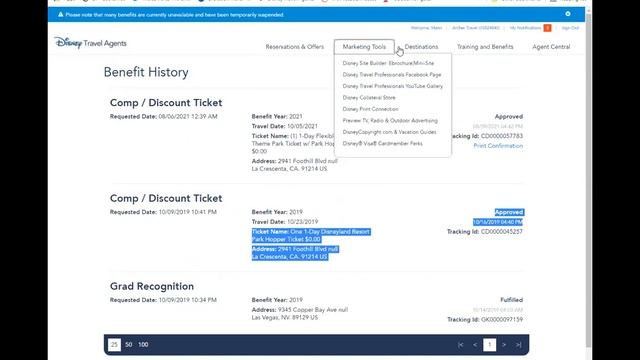The width and height of the screenshot is (640, 360).
Task: Open Reservations & Offers menu
Action: pos(295,47)
